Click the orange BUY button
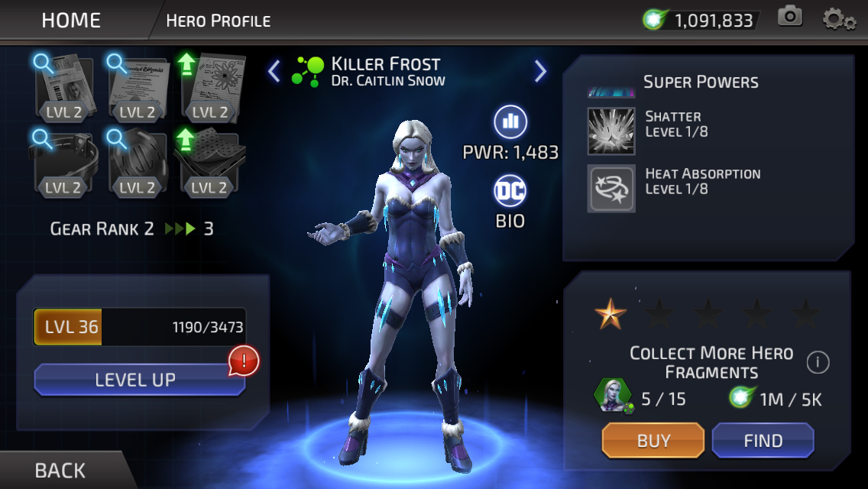This screenshot has height=489, width=868. pos(653,440)
